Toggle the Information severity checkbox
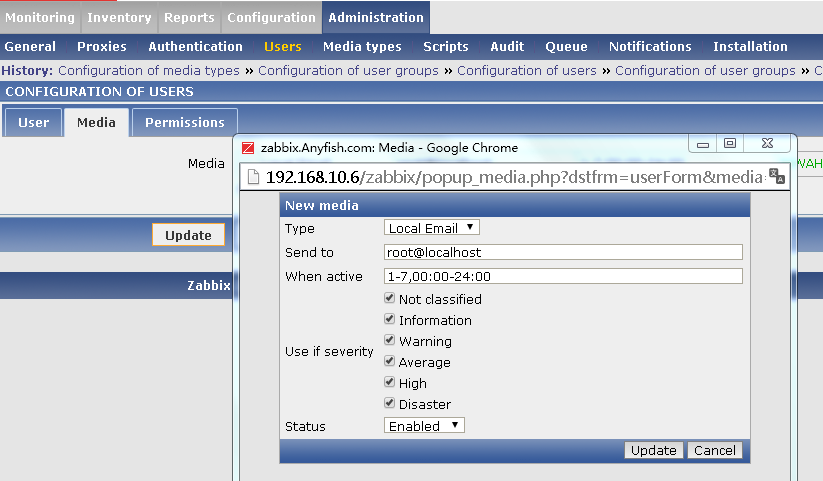 coord(389,319)
